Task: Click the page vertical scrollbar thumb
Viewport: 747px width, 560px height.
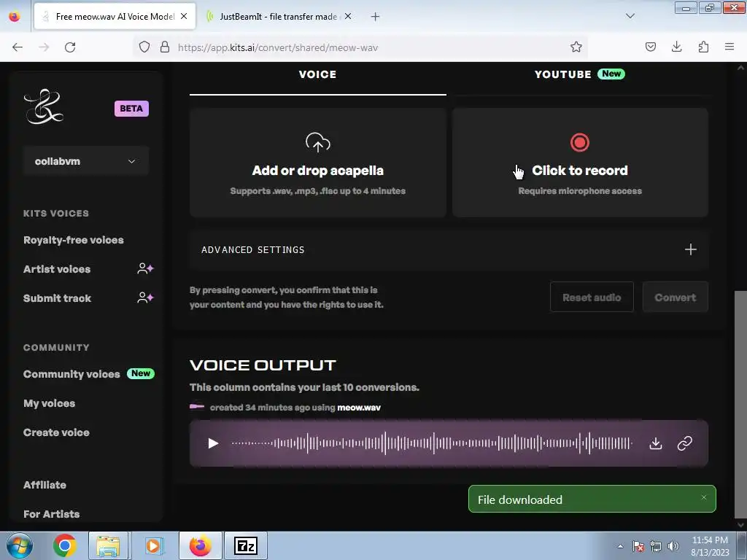Action: 741,404
